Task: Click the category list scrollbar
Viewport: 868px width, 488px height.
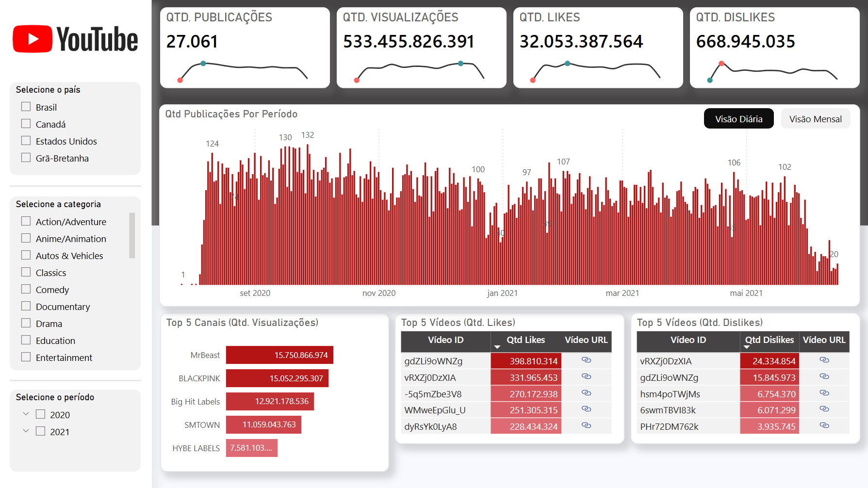Action: click(132, 235)
